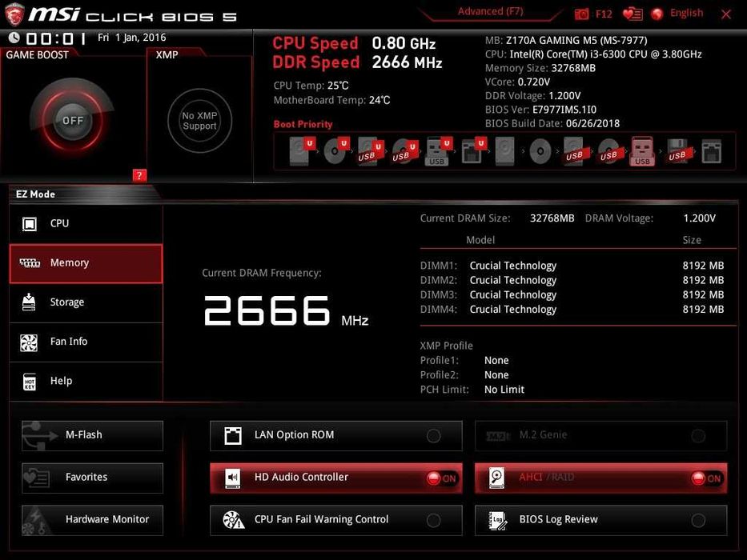Click the clock time display 00:01

pyautogui.click(x=56, y=38)
